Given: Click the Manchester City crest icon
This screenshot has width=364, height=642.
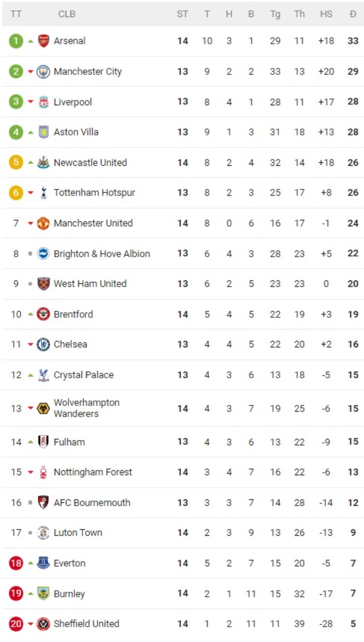Looking at the screenshot, I should 43,71.
